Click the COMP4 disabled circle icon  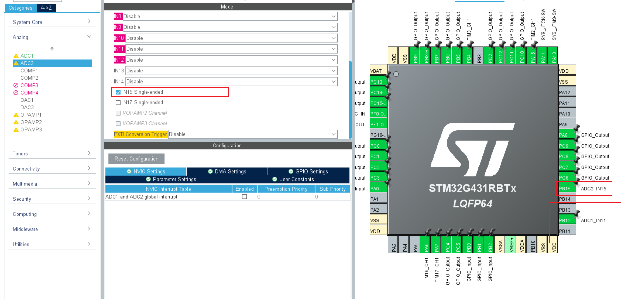[16, 93]
